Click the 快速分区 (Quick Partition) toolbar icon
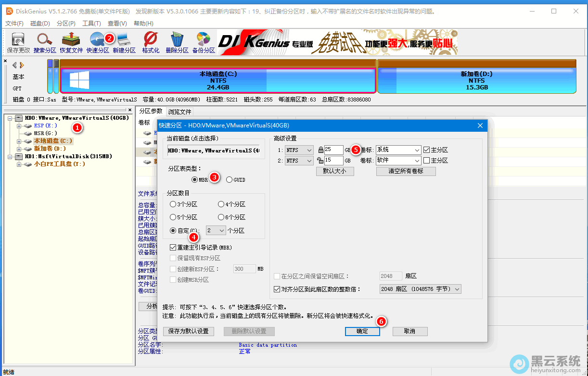The height and width of the screenshot is (376, 588). click(x=98, y=42)
